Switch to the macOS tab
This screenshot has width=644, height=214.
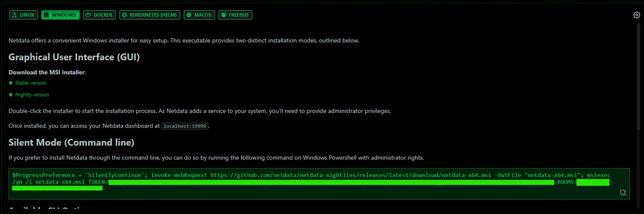(200, 15)
